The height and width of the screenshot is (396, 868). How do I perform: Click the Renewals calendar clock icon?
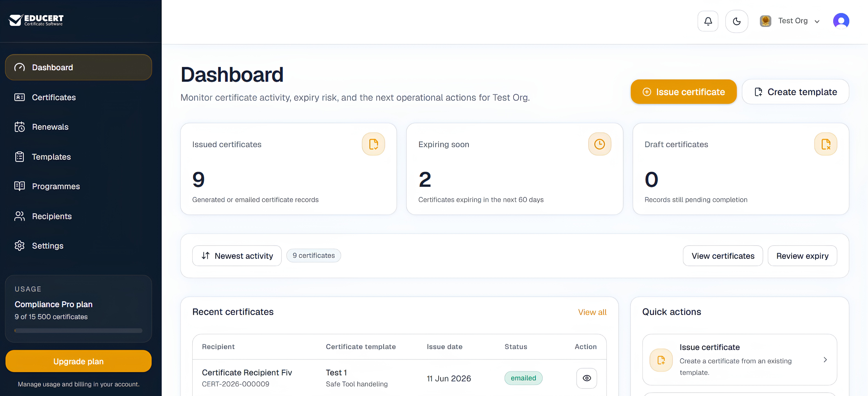click(x=20, y=127)
